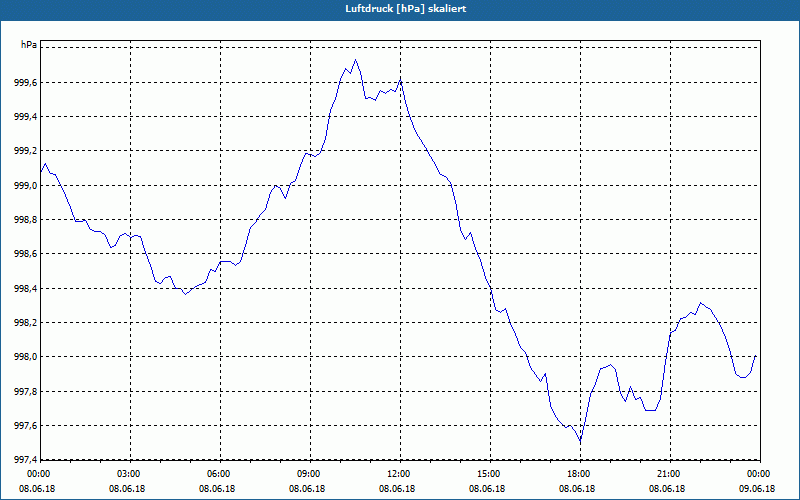The image size is (800, 500).
Task: Click the 08.06.18 date under 21:00
Action: pos(667,489)
